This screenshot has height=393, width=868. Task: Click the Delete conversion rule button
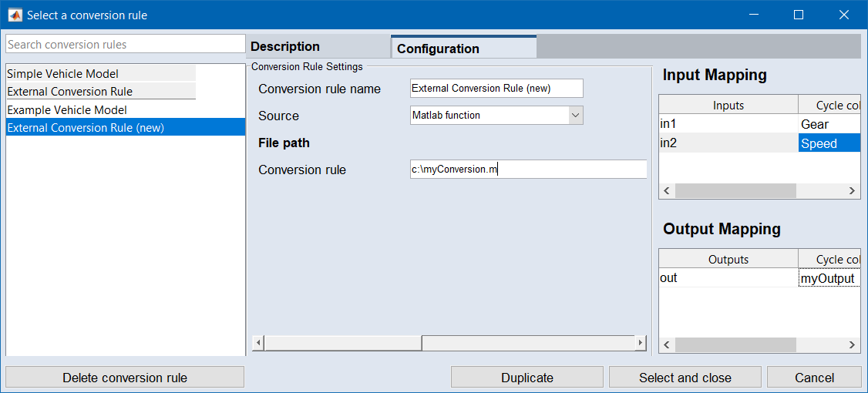coord(125,378)
